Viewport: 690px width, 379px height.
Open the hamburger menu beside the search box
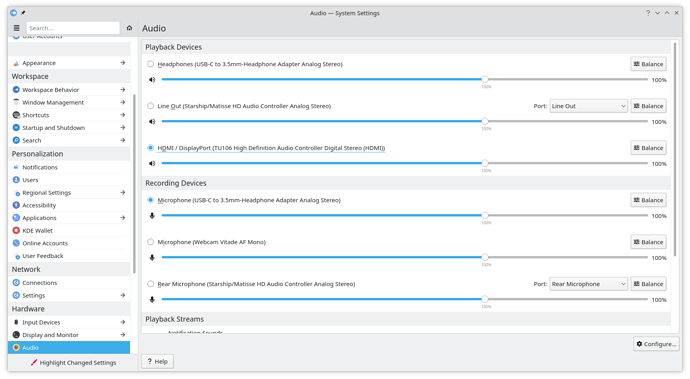[17, 28]
